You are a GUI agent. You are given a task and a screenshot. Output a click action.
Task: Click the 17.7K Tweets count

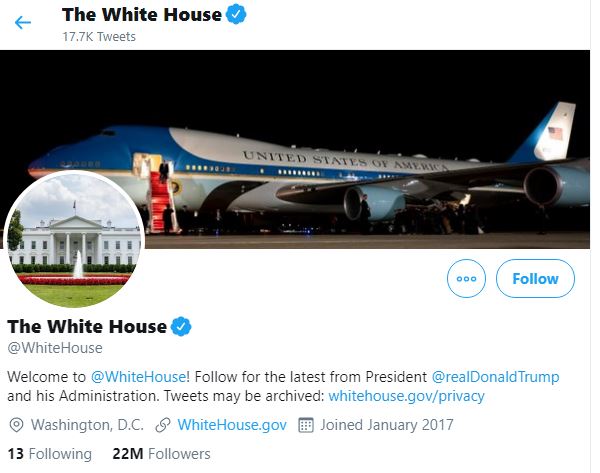tap(99, 37)
